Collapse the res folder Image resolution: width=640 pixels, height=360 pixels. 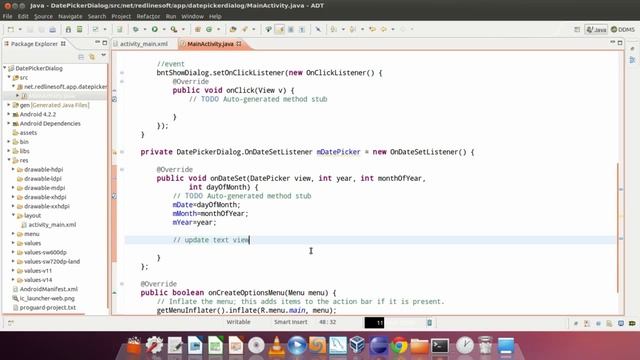(x=9, y=160)
